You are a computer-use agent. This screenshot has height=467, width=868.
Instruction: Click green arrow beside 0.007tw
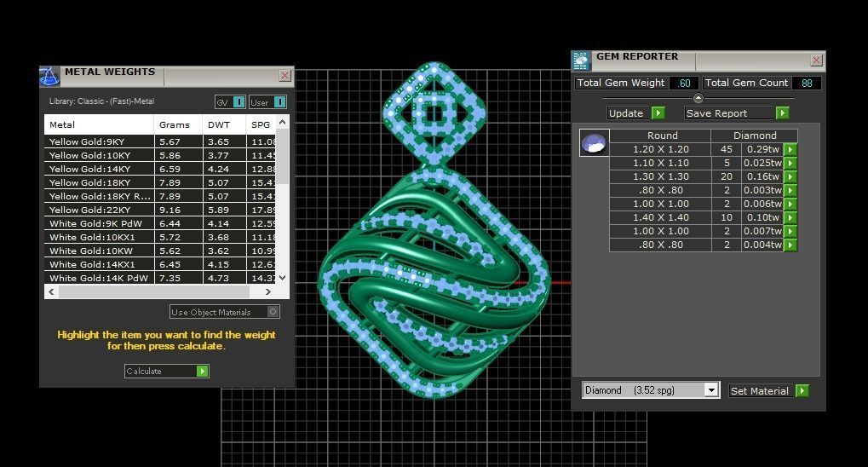790,231
